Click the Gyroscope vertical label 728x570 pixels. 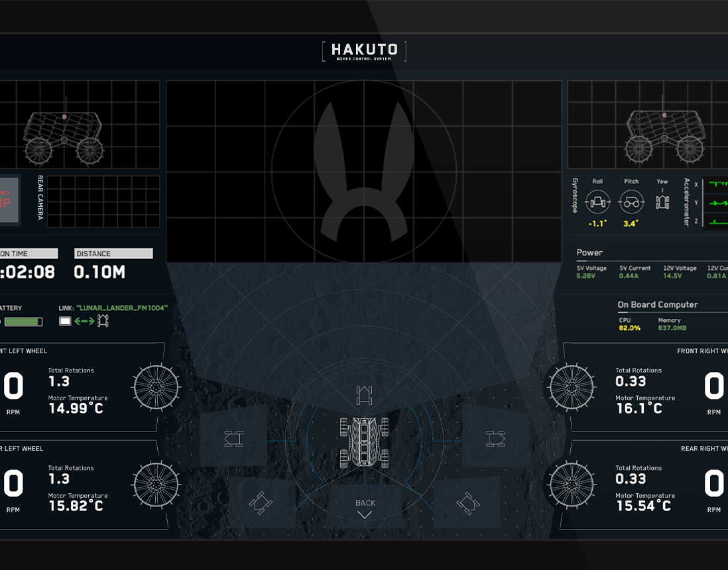[575, 196]
